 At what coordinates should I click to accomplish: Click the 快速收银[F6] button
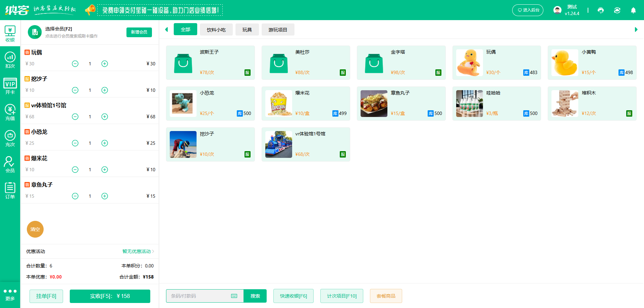point(293,296)
